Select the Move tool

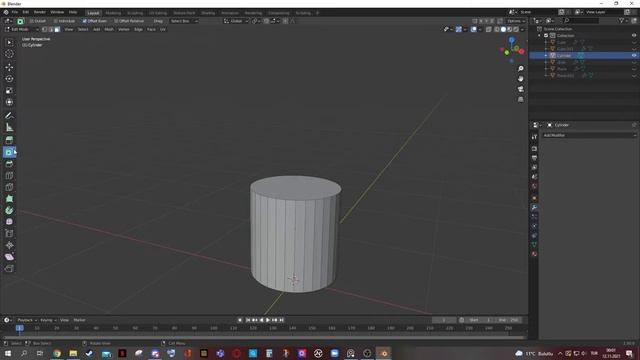pos(9,67)
